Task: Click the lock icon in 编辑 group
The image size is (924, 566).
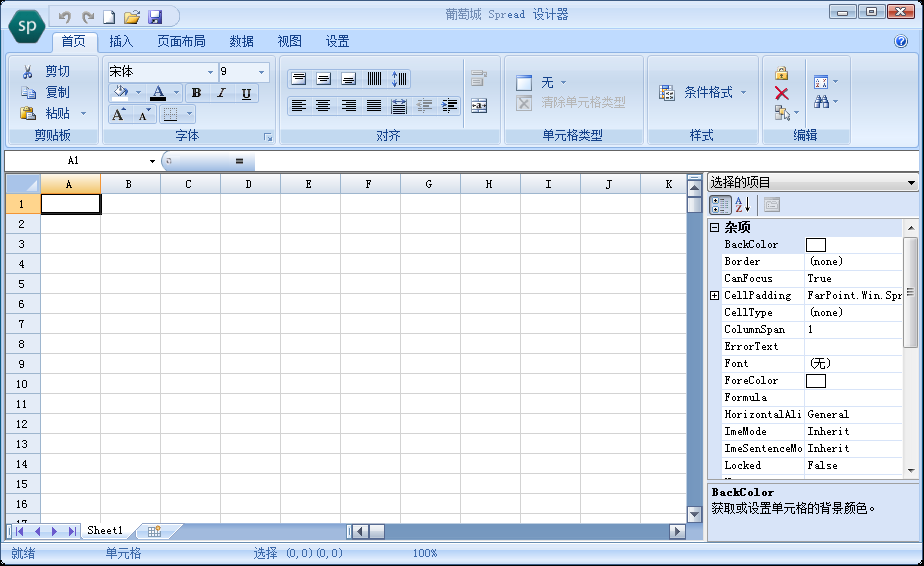Action: click(781, 73)
